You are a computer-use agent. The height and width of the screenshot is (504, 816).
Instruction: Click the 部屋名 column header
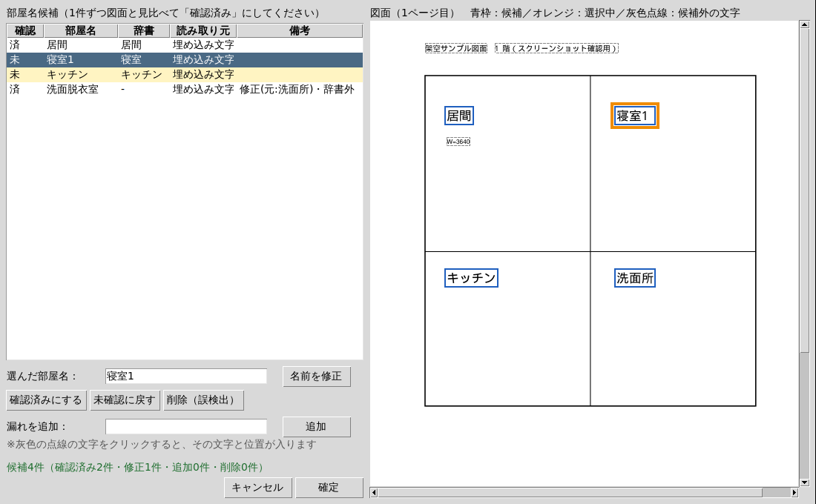coord(81,30)
